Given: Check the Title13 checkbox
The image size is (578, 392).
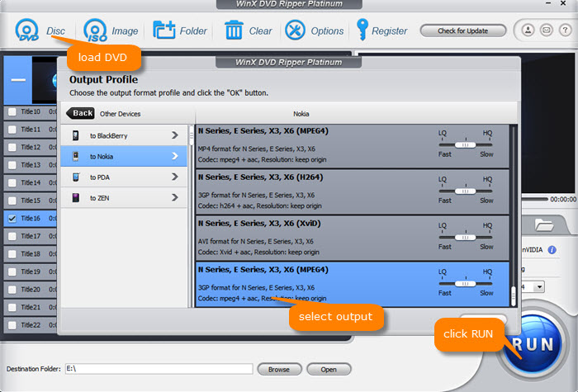Looking at the screenshot, I should [12, 165].
